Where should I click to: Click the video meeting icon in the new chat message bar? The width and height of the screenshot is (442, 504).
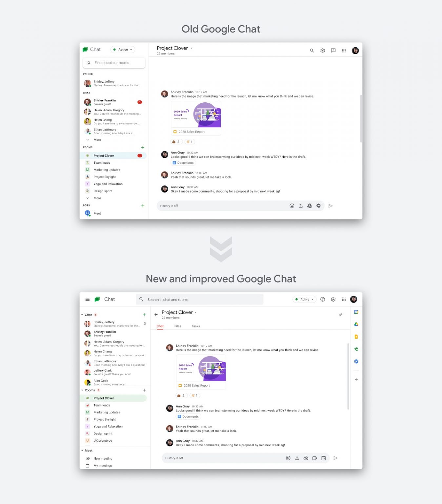(314, 458)
